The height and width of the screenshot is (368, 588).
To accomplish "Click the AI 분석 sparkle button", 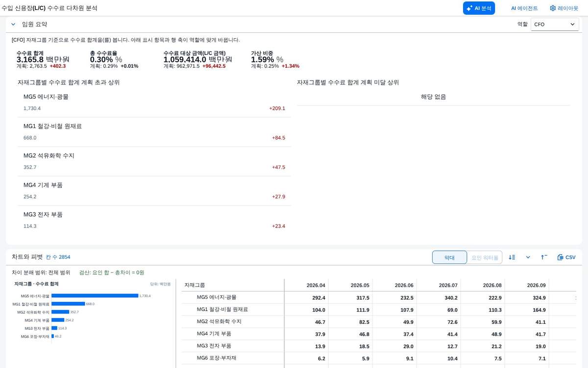I will (479, 8).
